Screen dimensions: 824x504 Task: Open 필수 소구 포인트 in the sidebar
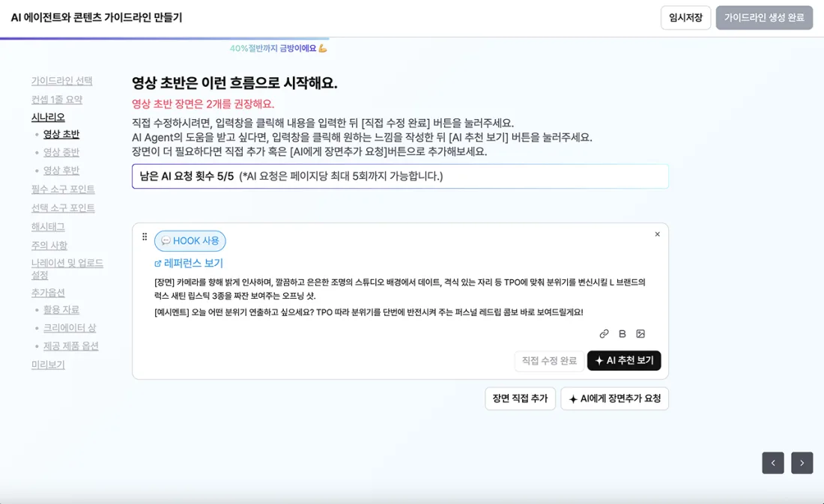[63, 189]
